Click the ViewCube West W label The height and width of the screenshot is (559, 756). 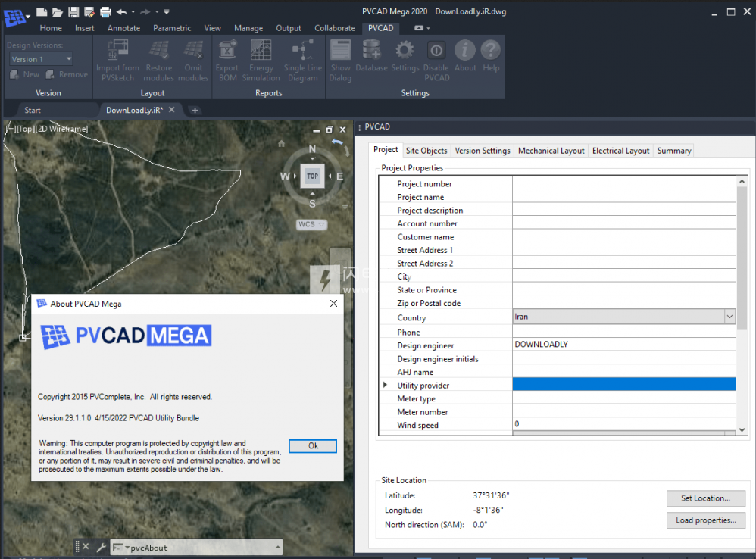click(x=286, y=176)
